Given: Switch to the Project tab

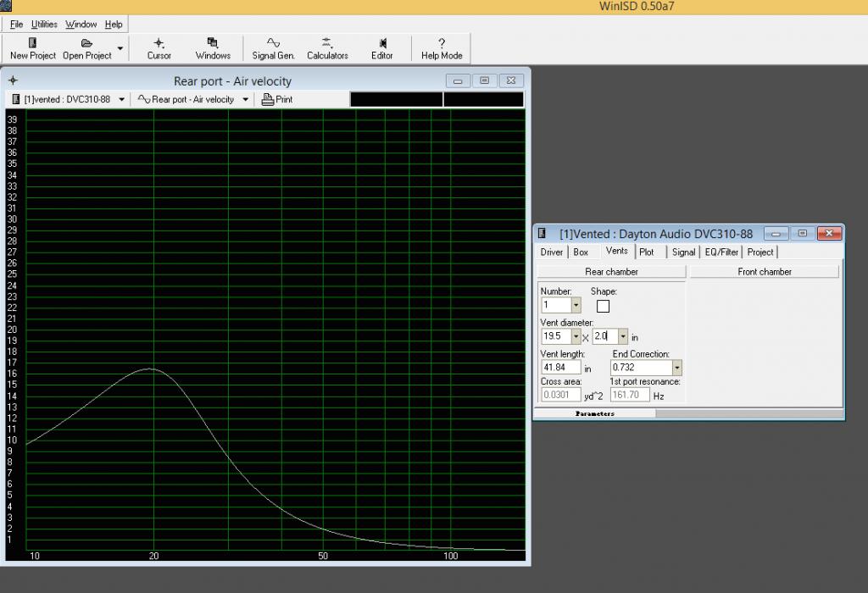Looking at the screenshot, I should point(760,252).
